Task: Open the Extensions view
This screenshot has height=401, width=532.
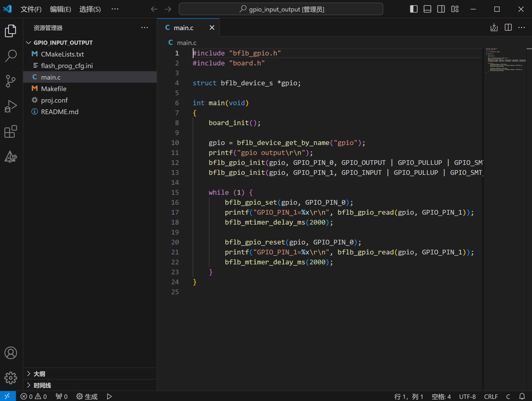Action: (11, 131)
